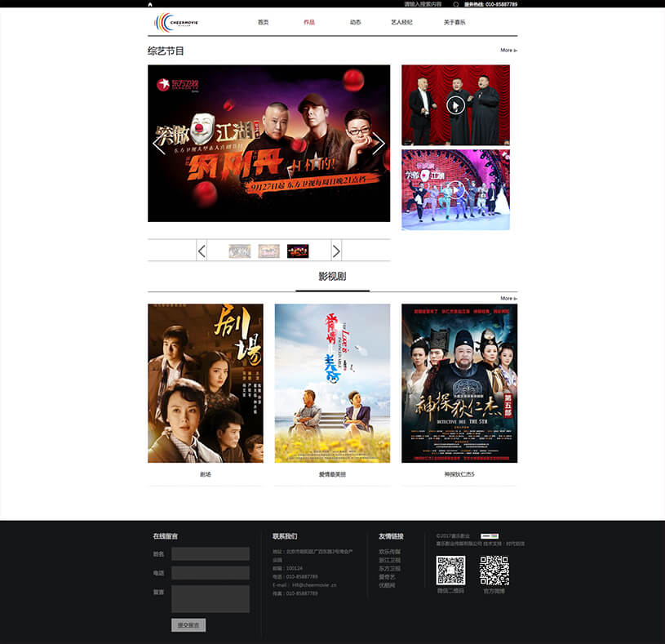The image size is (665, 644).
Task: Click More link under 影视剧 section
Action: (x=508, y=298)
